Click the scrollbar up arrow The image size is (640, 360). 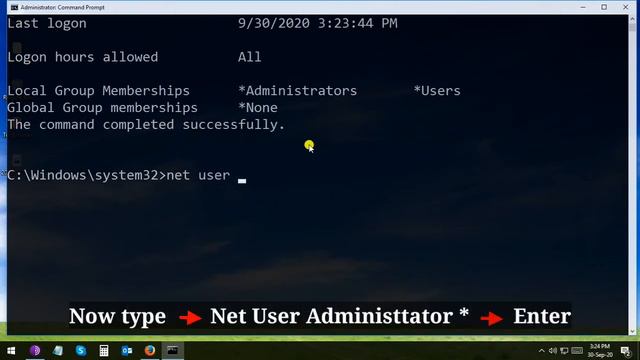click(633, 19)
